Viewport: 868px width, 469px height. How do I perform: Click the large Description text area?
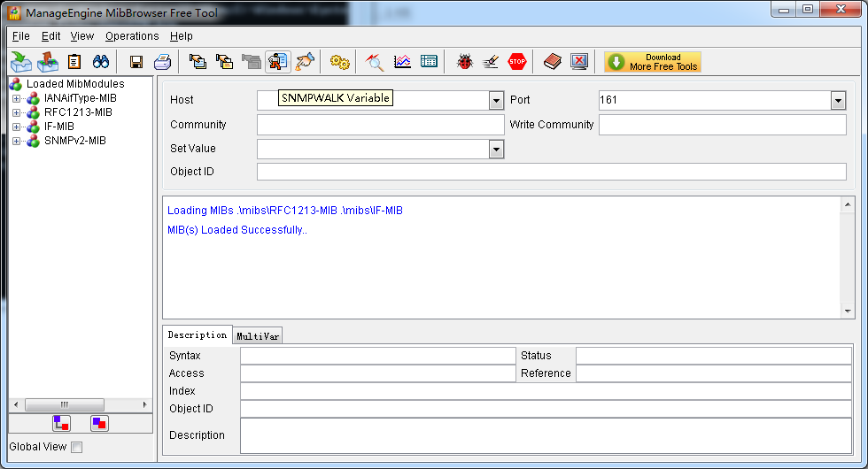click(x=546, y=435)
